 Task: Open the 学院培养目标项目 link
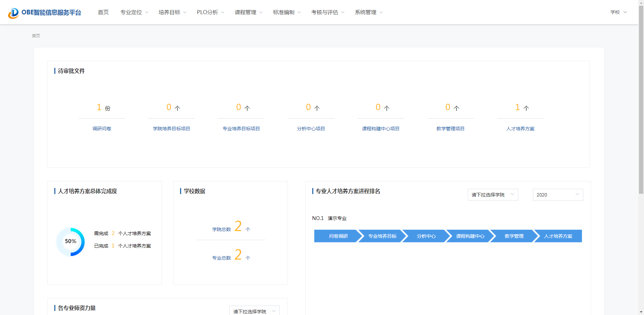[171, 129]
